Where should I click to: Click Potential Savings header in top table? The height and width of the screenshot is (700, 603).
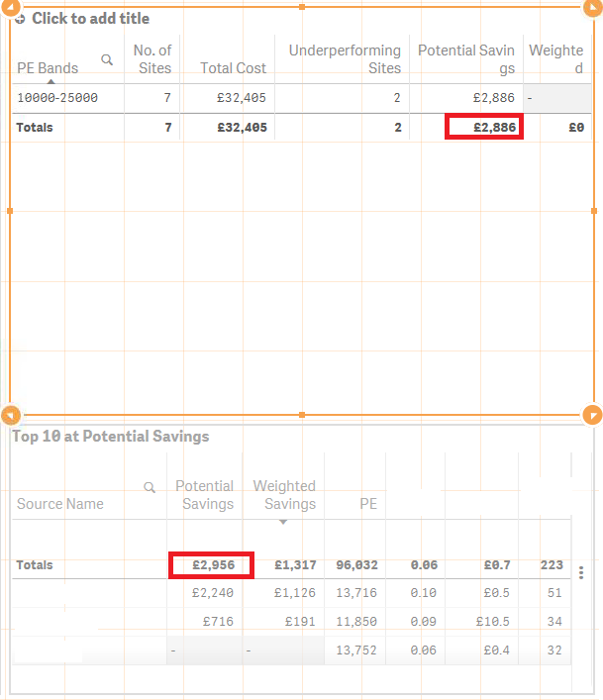pyautogui.click(x=466, y=59)
